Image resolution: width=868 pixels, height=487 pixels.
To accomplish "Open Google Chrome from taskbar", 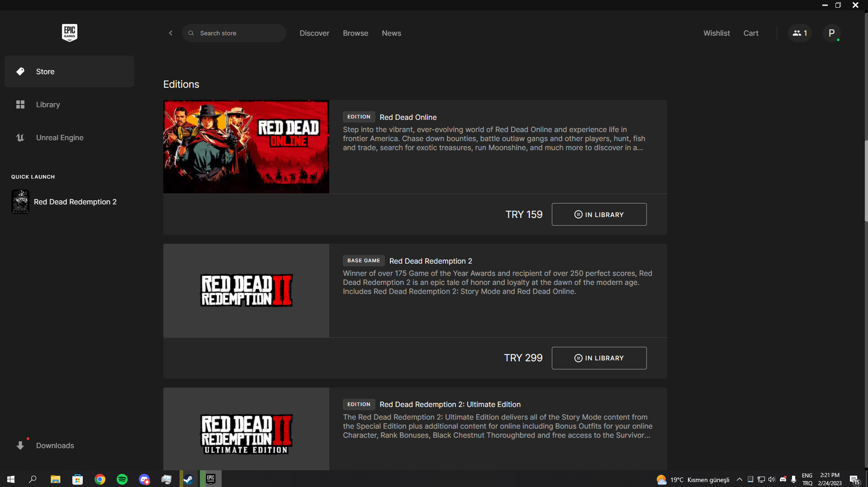I will point(100,479).
